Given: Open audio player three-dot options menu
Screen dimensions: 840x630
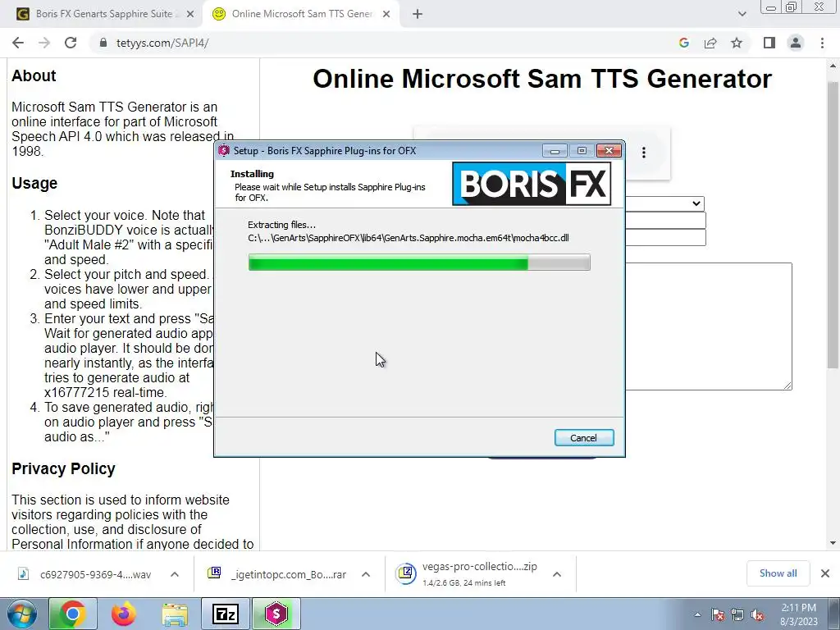Looking at the screenshot, I should [x=644, y=153].
